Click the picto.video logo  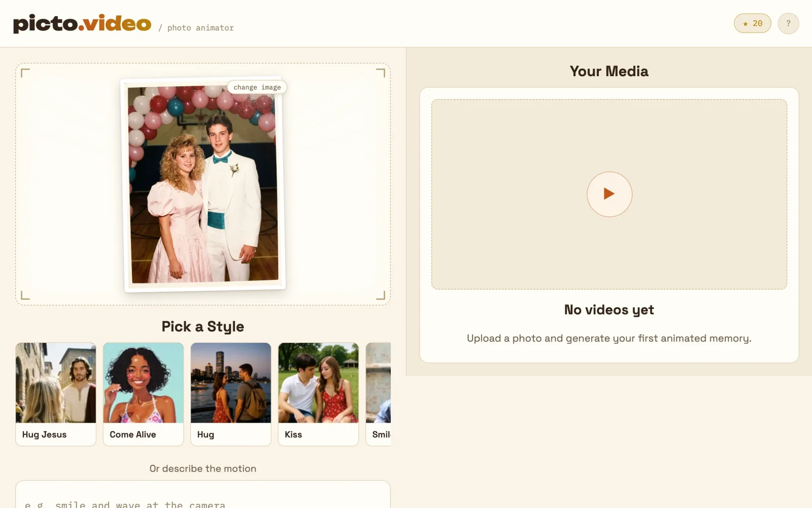82,23
